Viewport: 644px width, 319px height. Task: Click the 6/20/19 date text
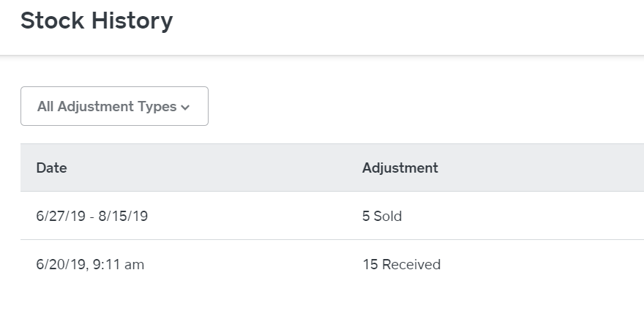click(61, 264)
